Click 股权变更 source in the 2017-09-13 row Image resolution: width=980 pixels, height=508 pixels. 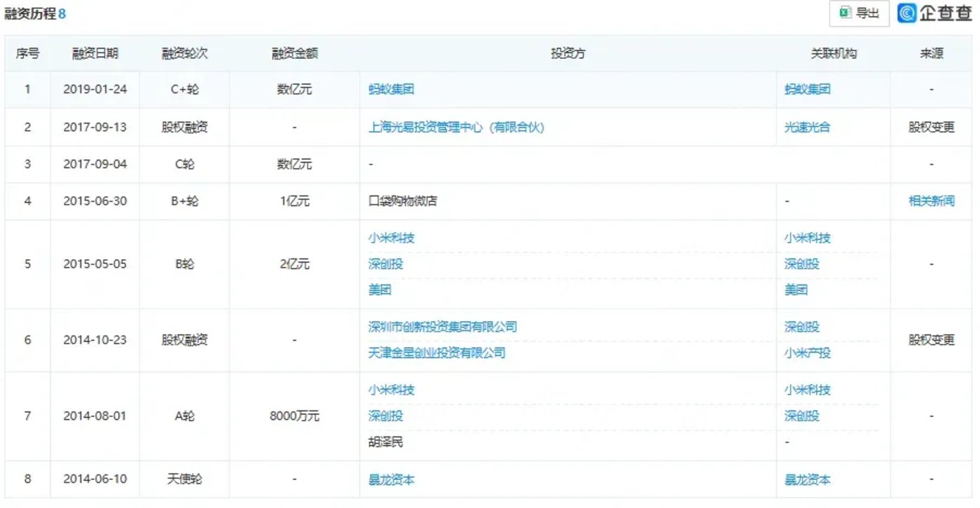(931, 128)
